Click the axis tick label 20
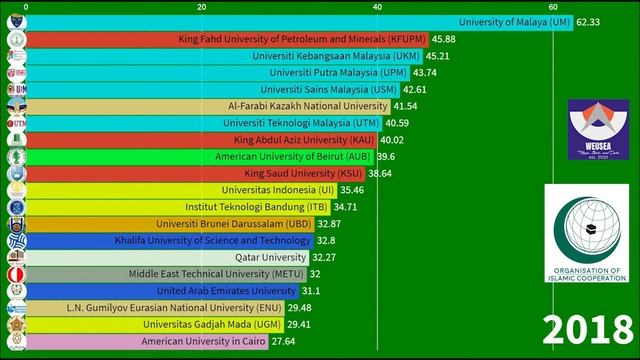This screenshot has height=360, width=640. click(x=202, y=7)
